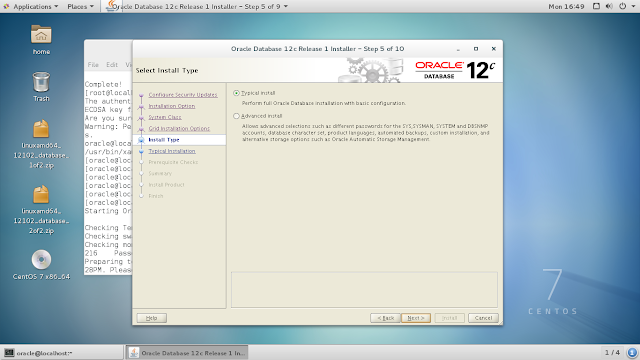Go to System Class step
The height and width of the screenshot is (360, 640).
tap(165, 117)
